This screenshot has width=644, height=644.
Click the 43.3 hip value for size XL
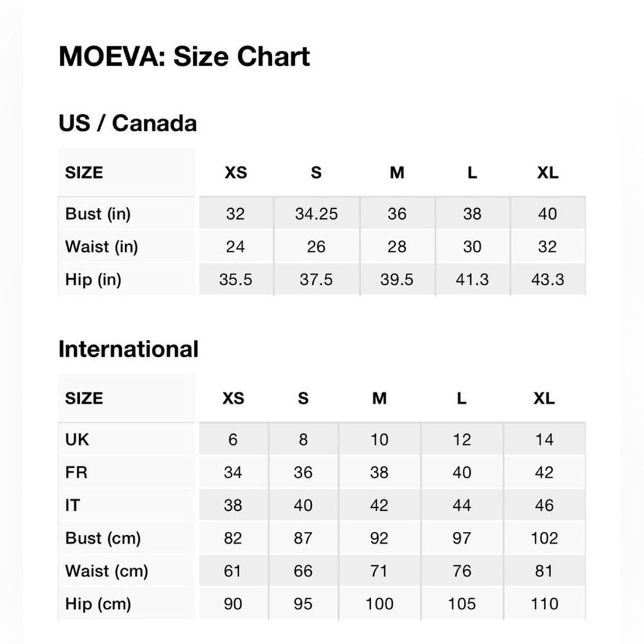coord(547,279)
